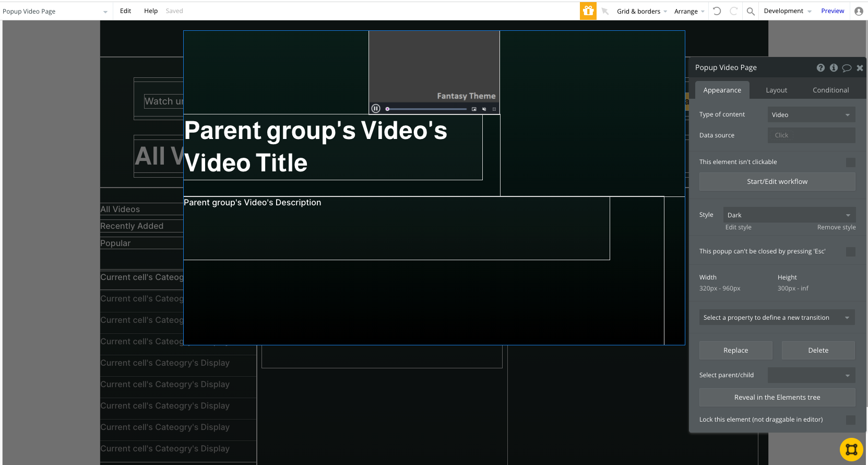Switch to the Appearance tab
This screenshot has width=868, height=465.
(x=722, y=90)
